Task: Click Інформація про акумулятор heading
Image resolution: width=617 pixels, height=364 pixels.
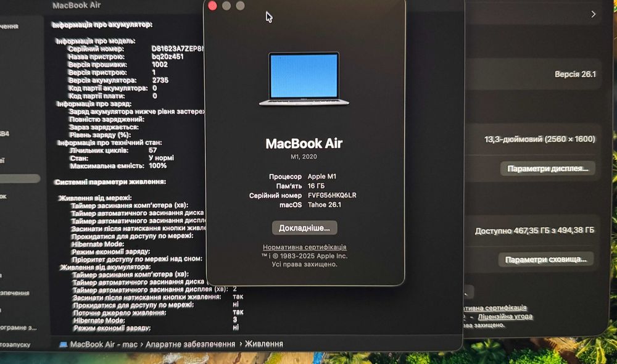Action: [x=102, y=25]
